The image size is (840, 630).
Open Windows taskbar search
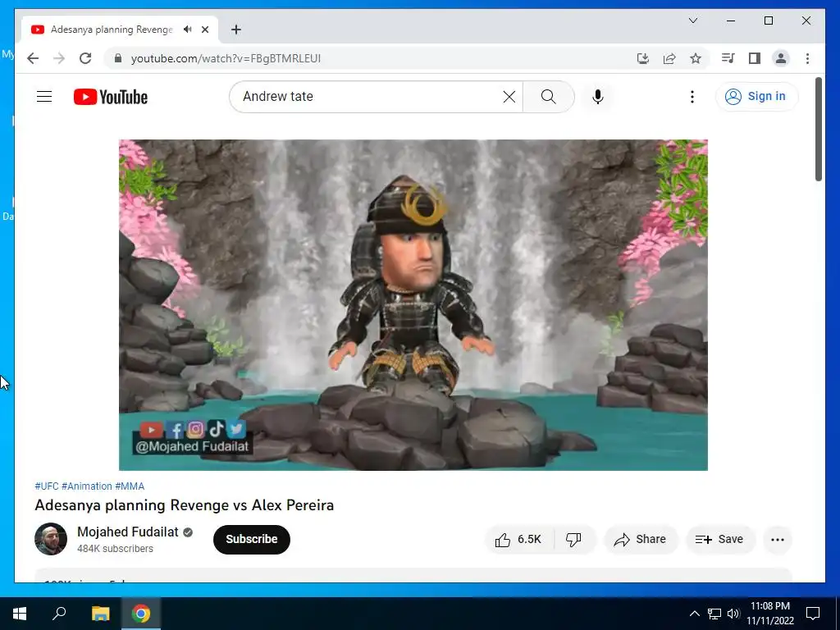(59, 614)
